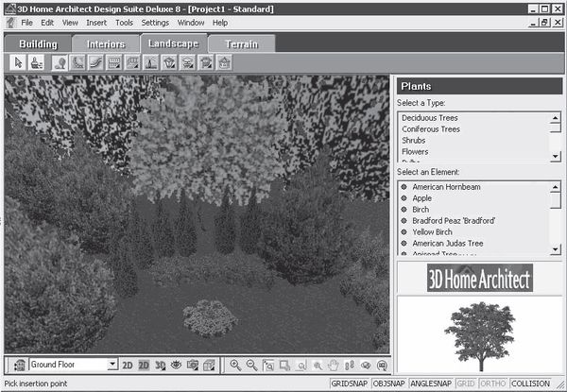Click the camera snapshot icon

point(192,365)
